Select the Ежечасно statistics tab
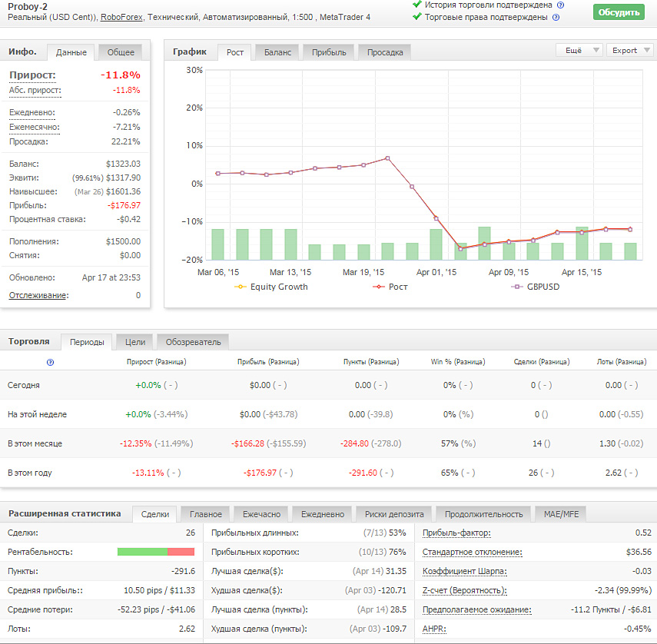657x644 pixels. click(261, 514)
